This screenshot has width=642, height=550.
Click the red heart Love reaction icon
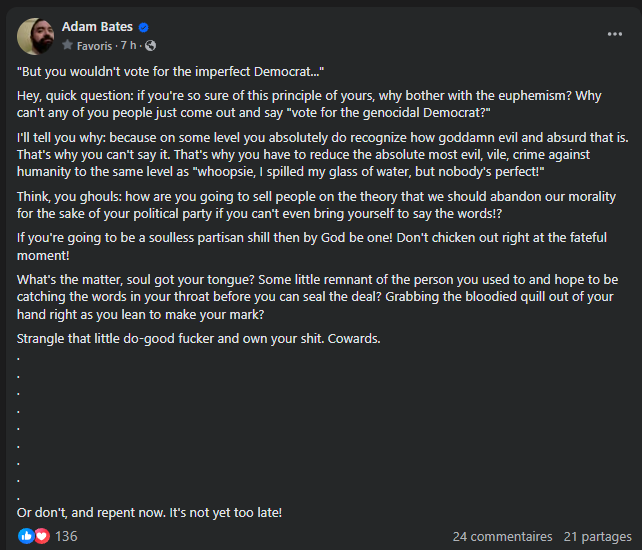click(41, 536)
